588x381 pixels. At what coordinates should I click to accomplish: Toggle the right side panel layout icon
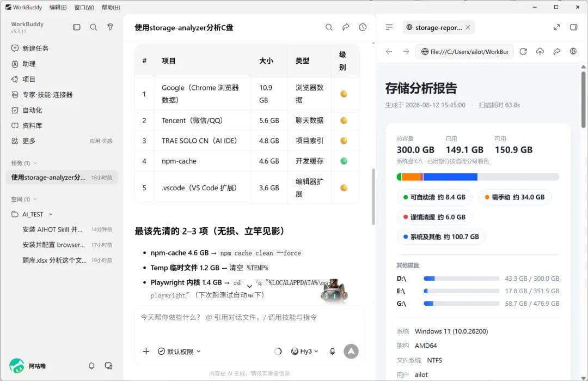pos(573,27)
